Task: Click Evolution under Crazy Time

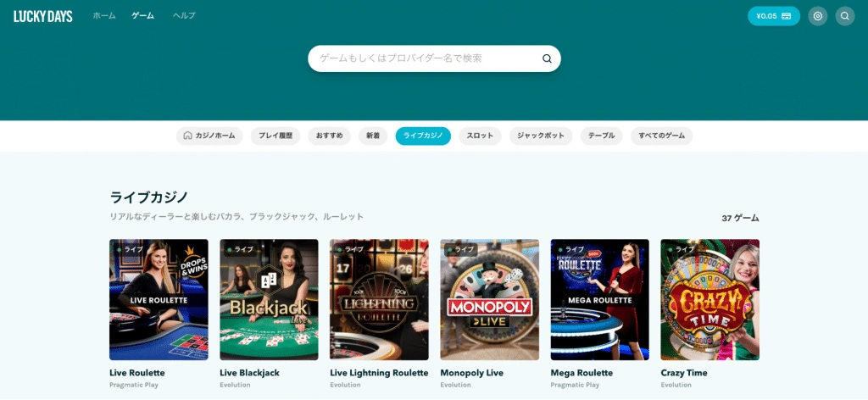Action: pos(676,385)
